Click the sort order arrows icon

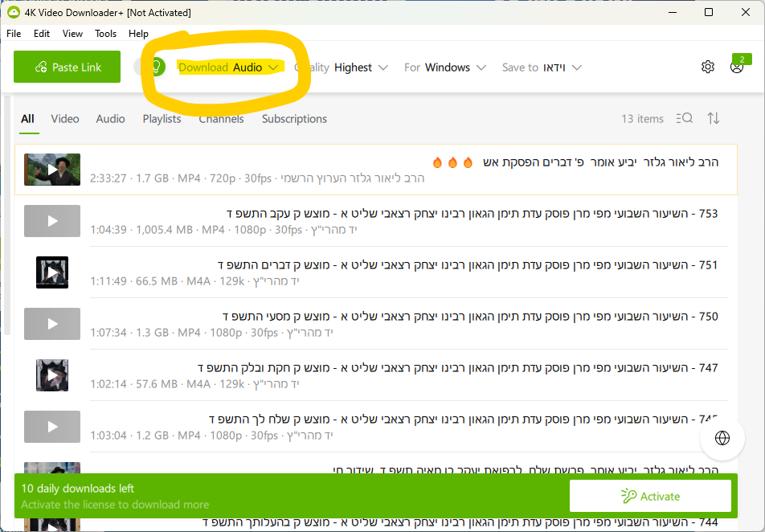[x=714, y=118]
